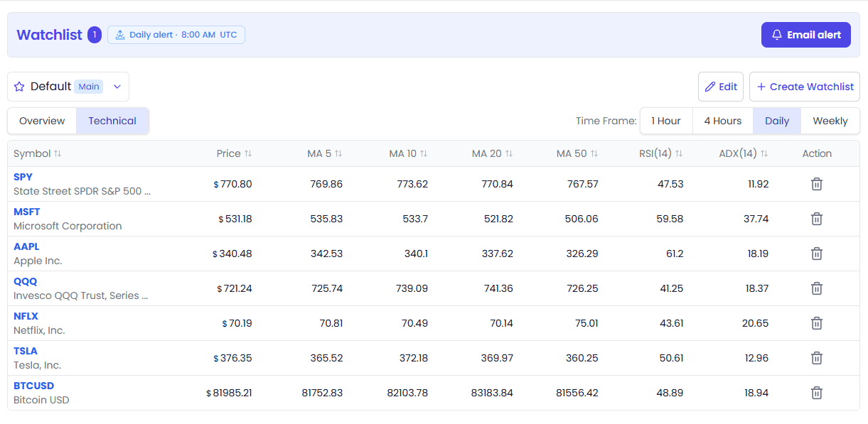Delete SPY row with trash icon
This screenshot has width=868, height=424.
[817, 184]
